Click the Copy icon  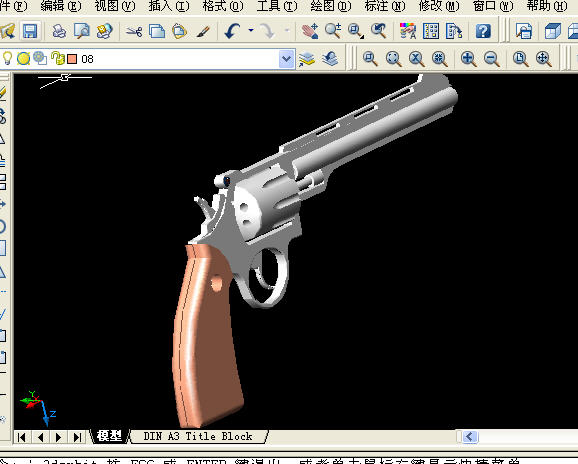[x=157, y=31]
